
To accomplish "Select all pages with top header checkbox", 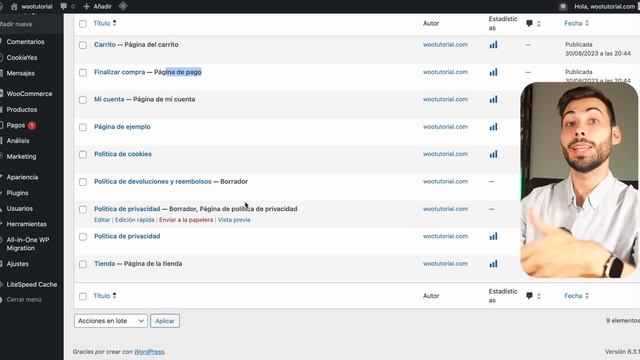I will click(x=83, y=24).
